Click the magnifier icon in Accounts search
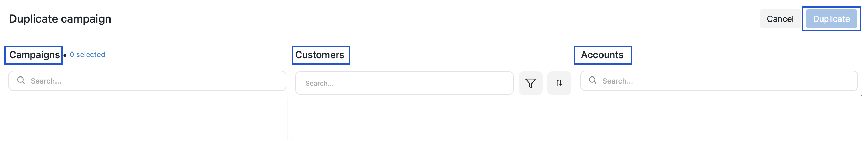Screen dimensions: 868x141 click(x=593, y=80)
